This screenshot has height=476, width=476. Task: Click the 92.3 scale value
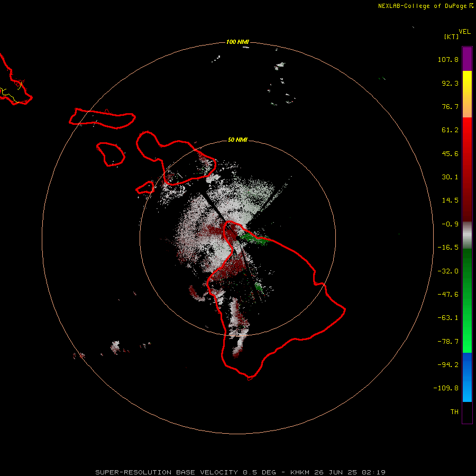pos(450,83)
